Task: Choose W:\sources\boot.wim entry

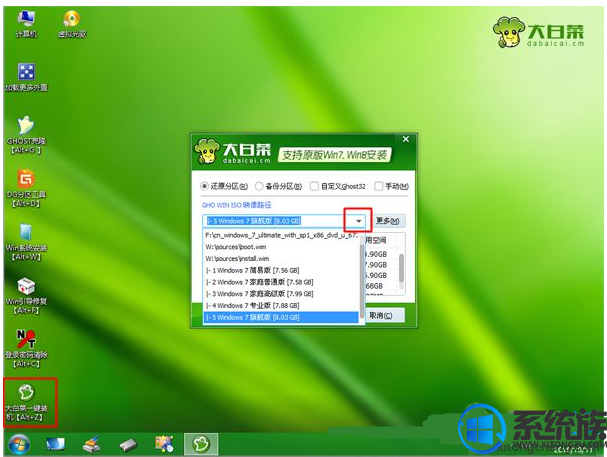Action: [281, 247]
